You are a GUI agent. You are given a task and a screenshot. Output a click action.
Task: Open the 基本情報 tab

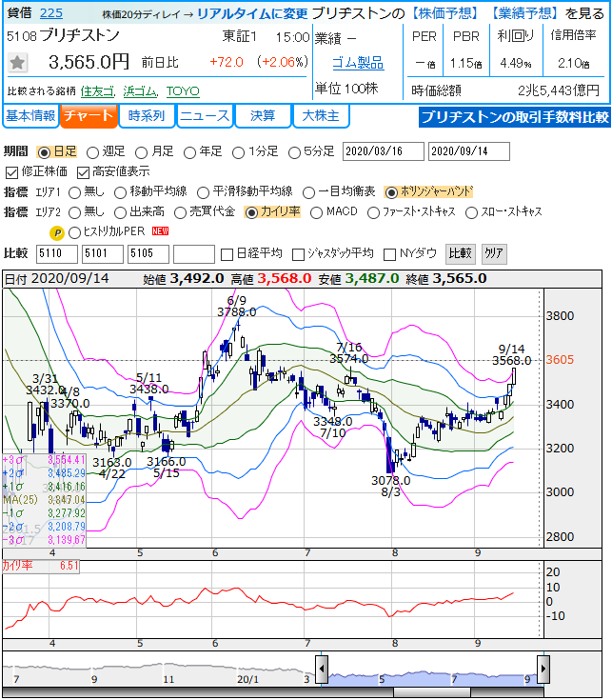tap(30, 116)
